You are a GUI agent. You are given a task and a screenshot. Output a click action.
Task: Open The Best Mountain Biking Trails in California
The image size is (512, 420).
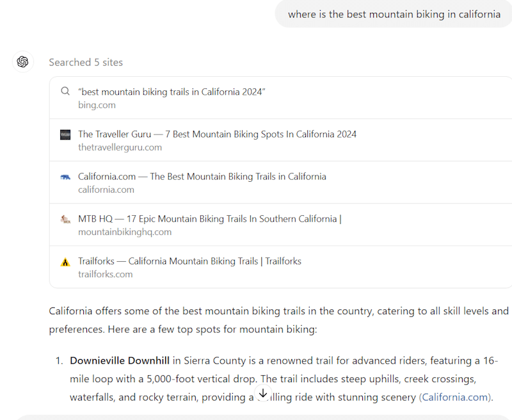281,182
